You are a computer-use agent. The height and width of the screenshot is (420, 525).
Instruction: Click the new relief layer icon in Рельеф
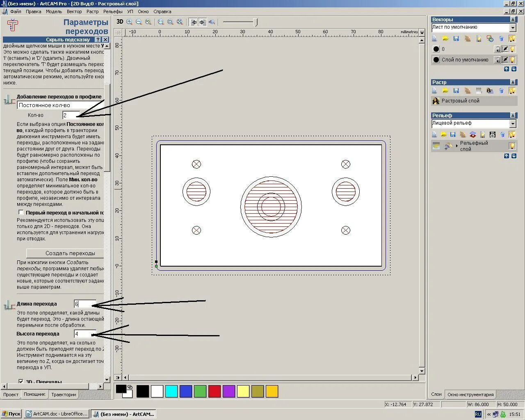click(434, 134)
